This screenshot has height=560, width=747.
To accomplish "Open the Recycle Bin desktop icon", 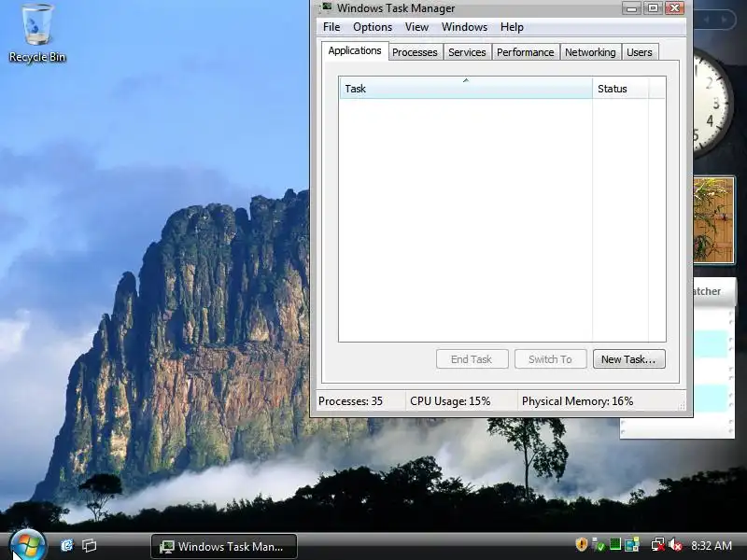I will (37, 34).
